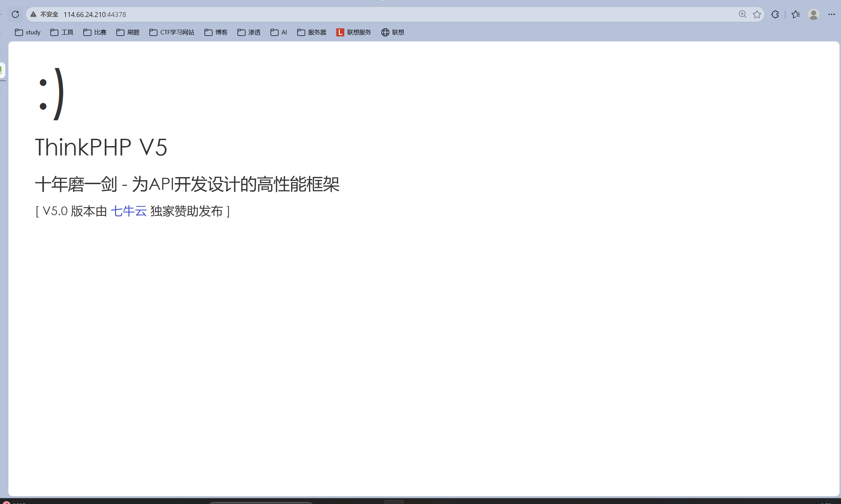This screenshot has width=841, height=504.
Task: Click the 独家赞助发布 text
Action: coord(186,211)
